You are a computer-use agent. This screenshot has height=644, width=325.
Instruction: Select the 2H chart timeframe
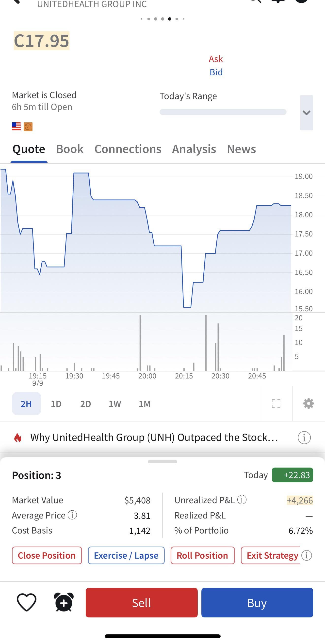(x=26, y=404)
